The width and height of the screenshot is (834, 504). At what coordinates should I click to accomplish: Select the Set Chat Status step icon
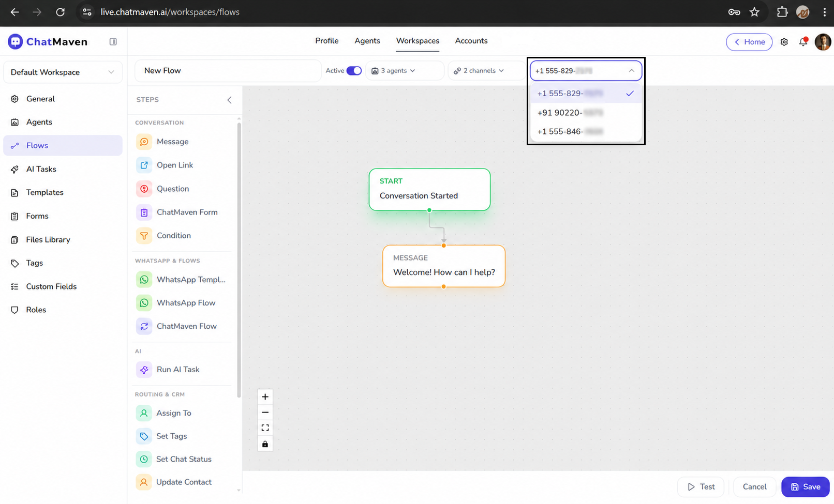[x=144, y=459]
